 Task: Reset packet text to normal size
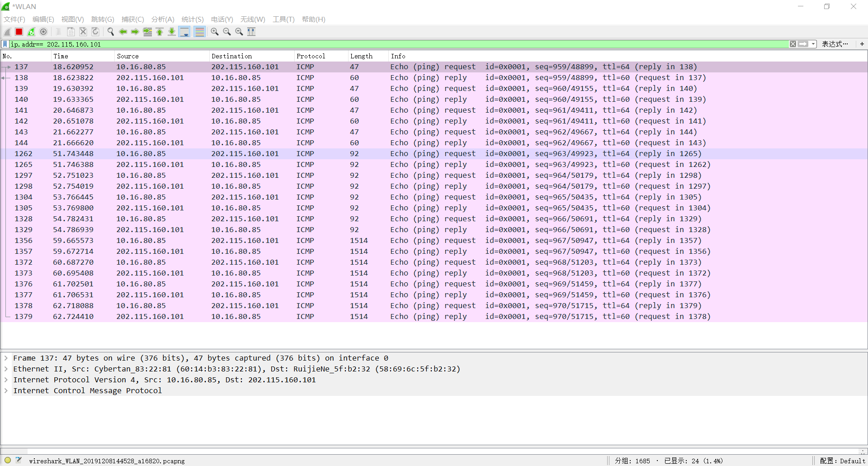tap(239, 32)
